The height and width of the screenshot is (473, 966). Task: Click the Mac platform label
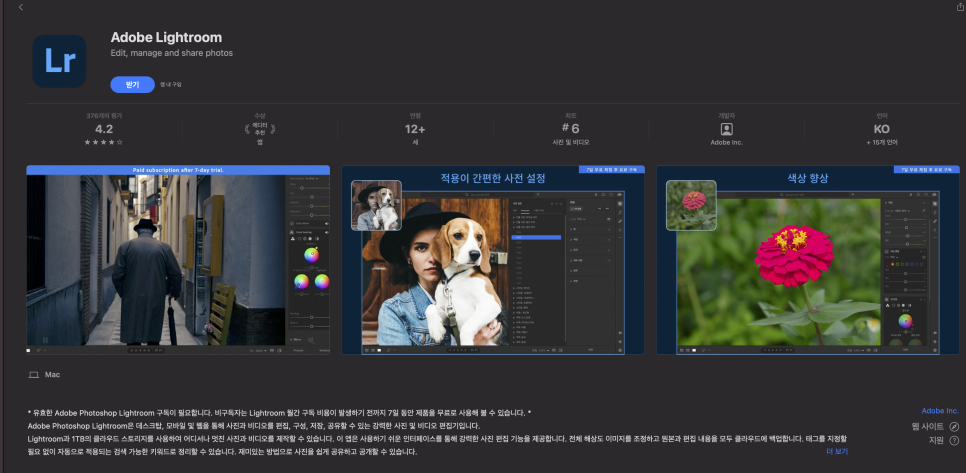52,374
